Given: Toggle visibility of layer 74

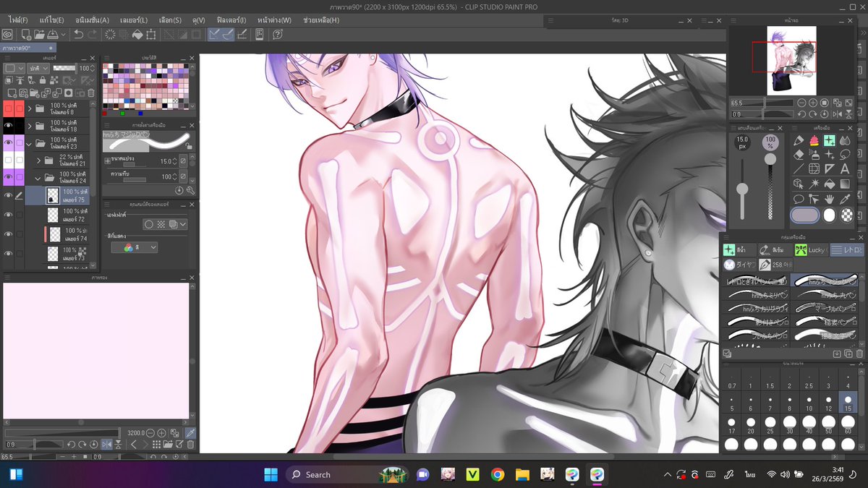Looking at the screenshot, I should pos(9,234).
